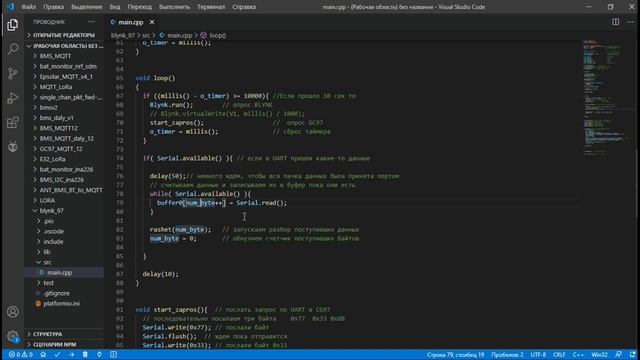Open the Run and Debug view
This screenshot has width=640, height=360.
[x=13, y=98]
